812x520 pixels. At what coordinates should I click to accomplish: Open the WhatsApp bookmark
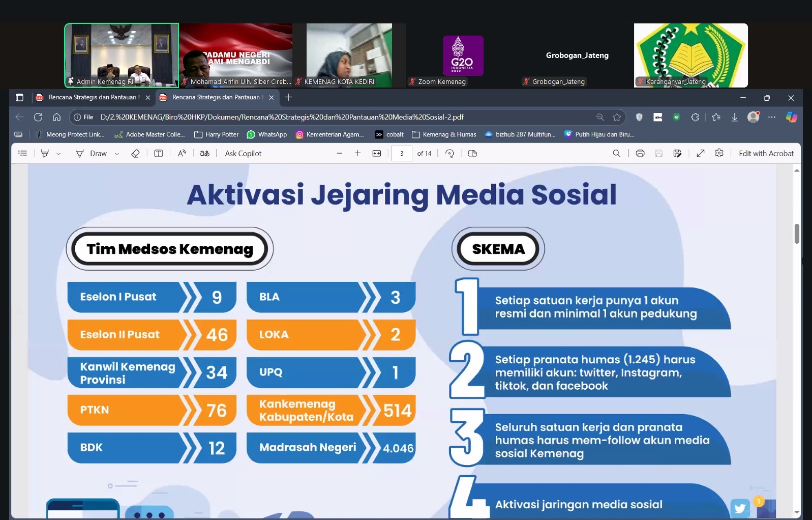(267, 134)
